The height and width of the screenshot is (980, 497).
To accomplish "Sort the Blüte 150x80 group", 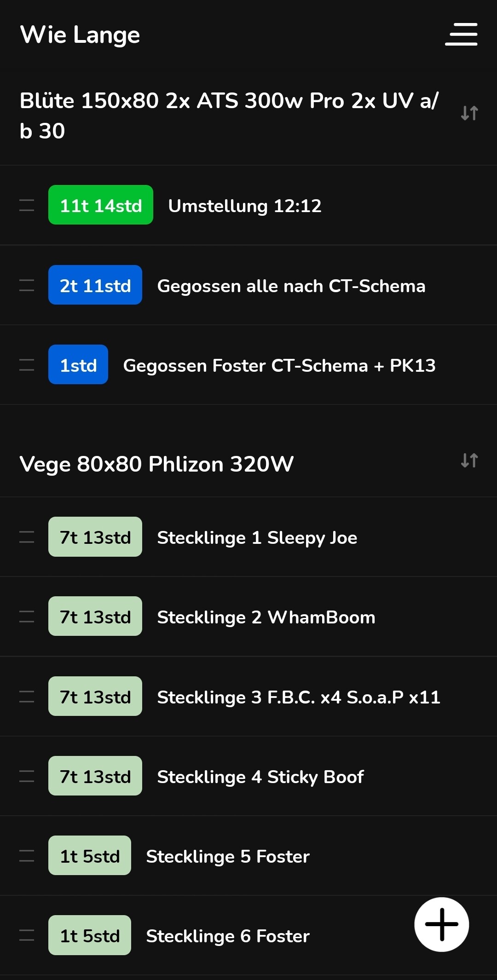I will (x=469, y=113).
